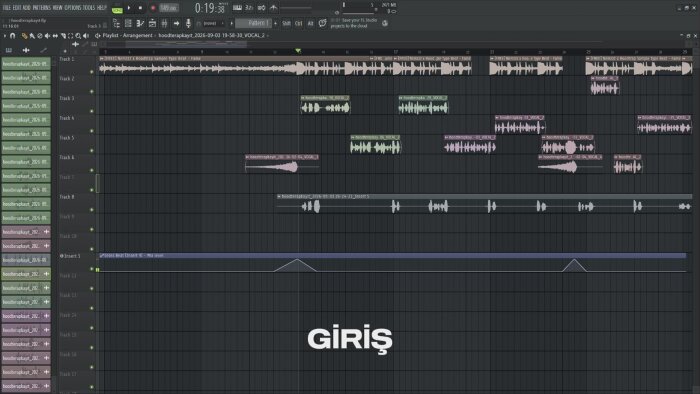Click the plus beside Pattern 1
This screenshot has height=394, width=700.
click(275, 23)
